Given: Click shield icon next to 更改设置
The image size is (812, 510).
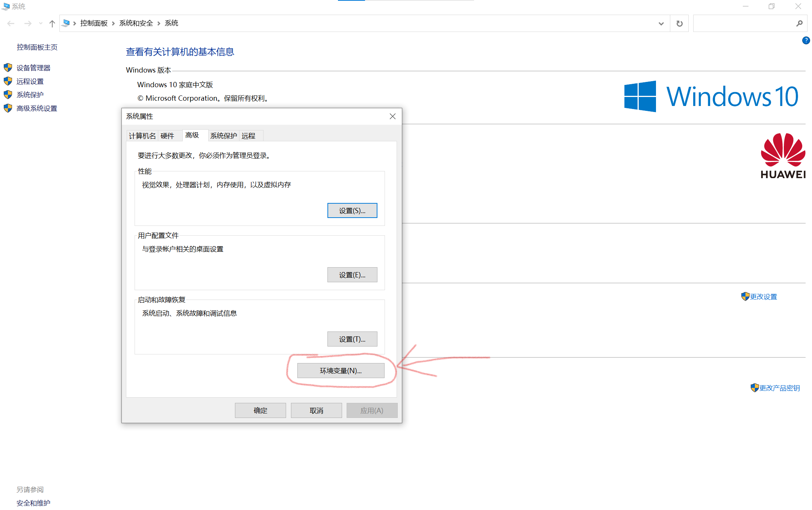Looking at the screenshot, I should click(745, 297).
